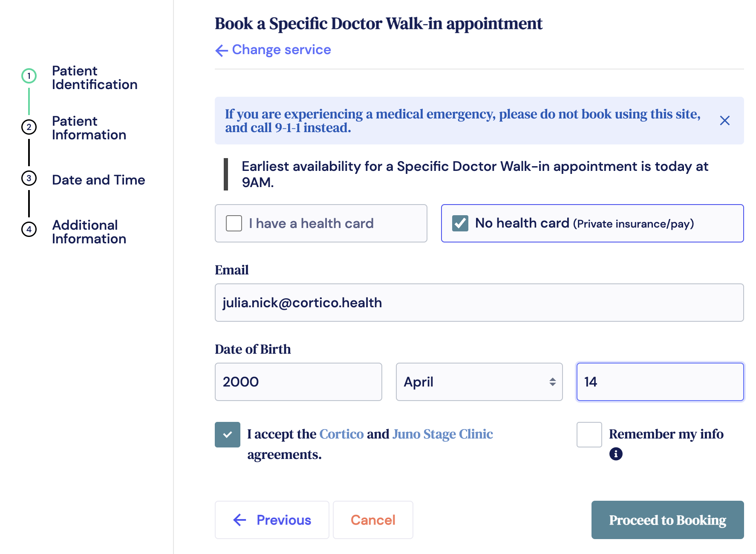Go to Patient Information step

[89, 128]
